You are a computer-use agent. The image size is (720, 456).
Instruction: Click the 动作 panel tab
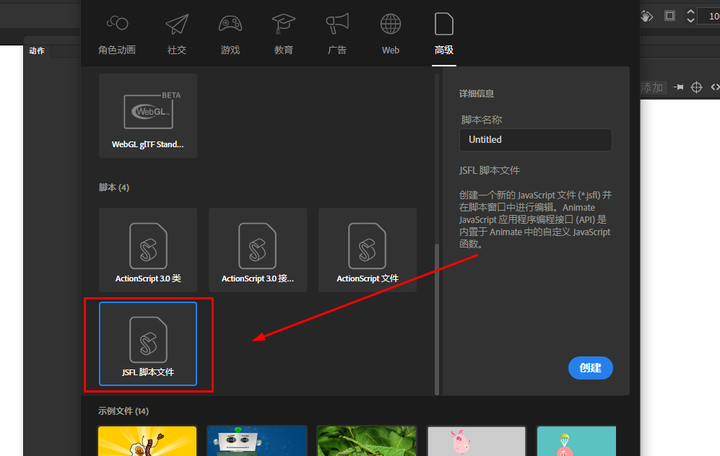[37, 51]
